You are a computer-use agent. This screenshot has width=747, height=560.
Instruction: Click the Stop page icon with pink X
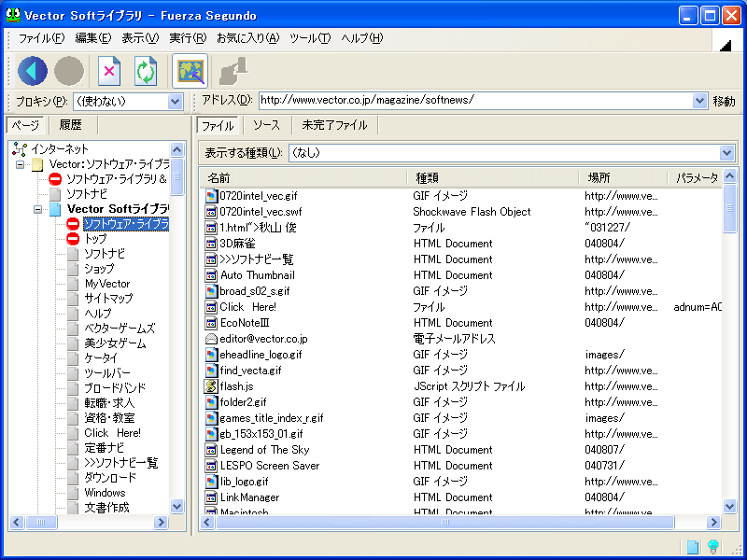pyautogui.click(x=109, y=71)
